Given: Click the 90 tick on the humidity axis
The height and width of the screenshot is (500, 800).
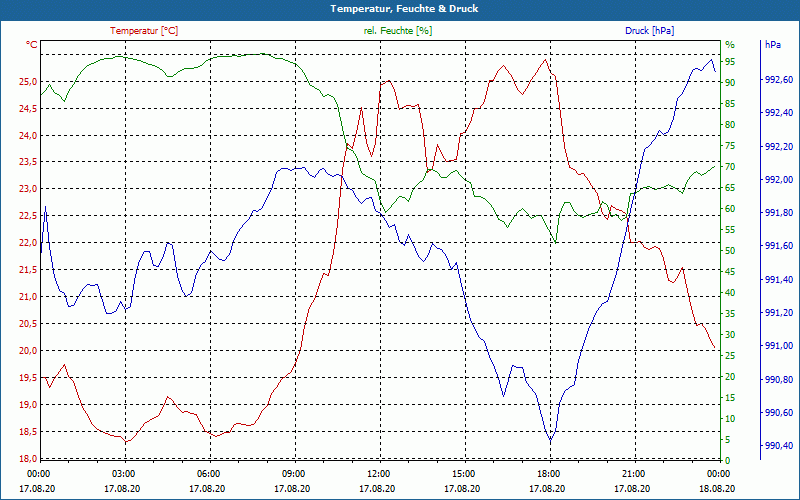Looking at the screenshot, I should 730,83.
